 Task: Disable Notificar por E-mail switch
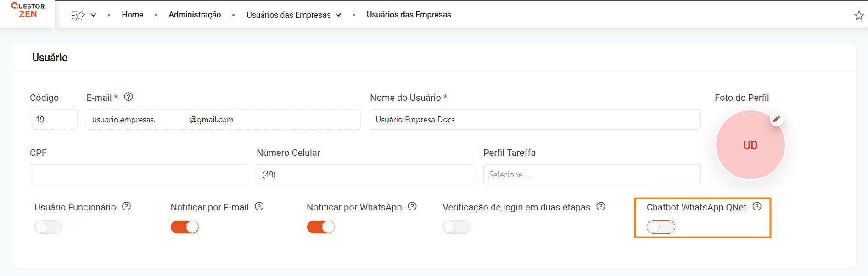(x=185, y=227)
